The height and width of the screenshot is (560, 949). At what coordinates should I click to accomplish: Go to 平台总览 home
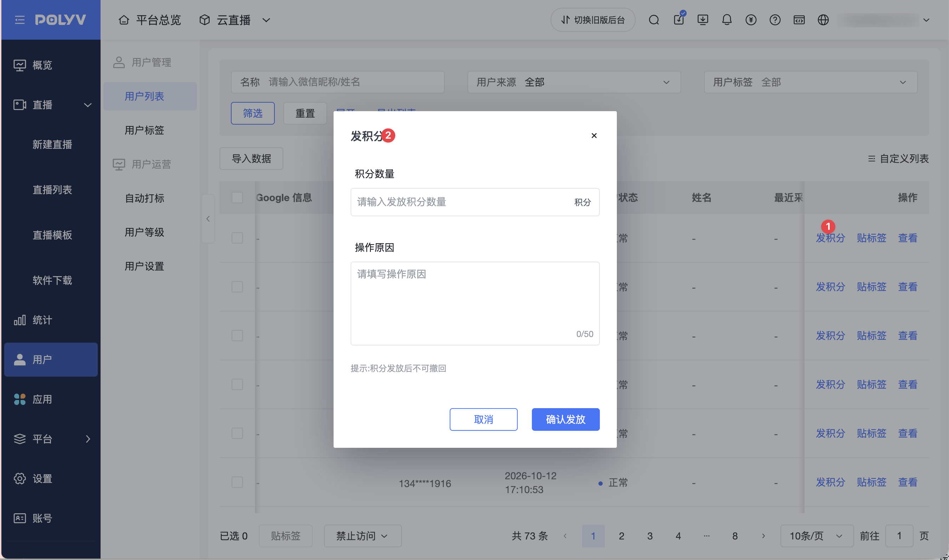tap(149, 19)
